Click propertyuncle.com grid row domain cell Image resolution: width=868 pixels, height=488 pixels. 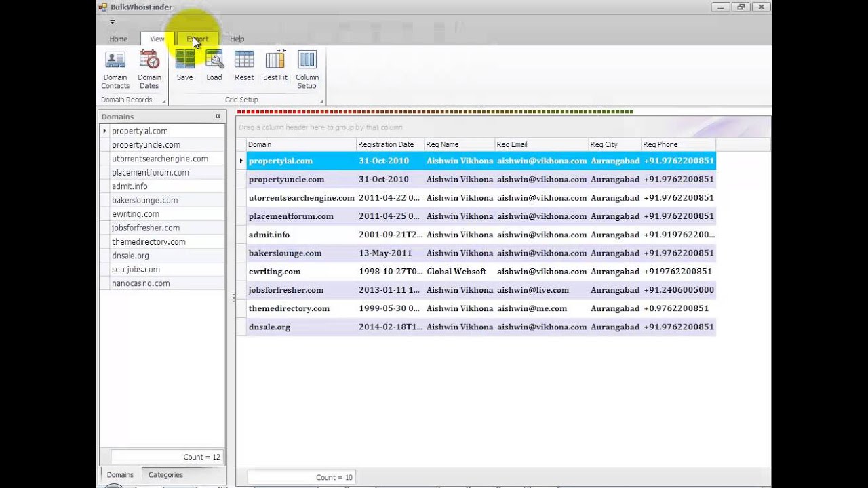pyautogui.click(x=301, y=180)
